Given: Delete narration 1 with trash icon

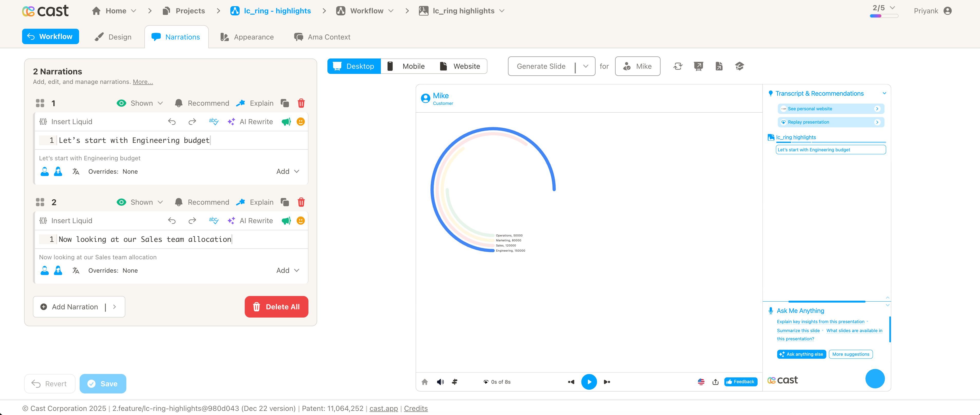Looking at the screenshot, I should pyautogui.click(x=301, y=103).
